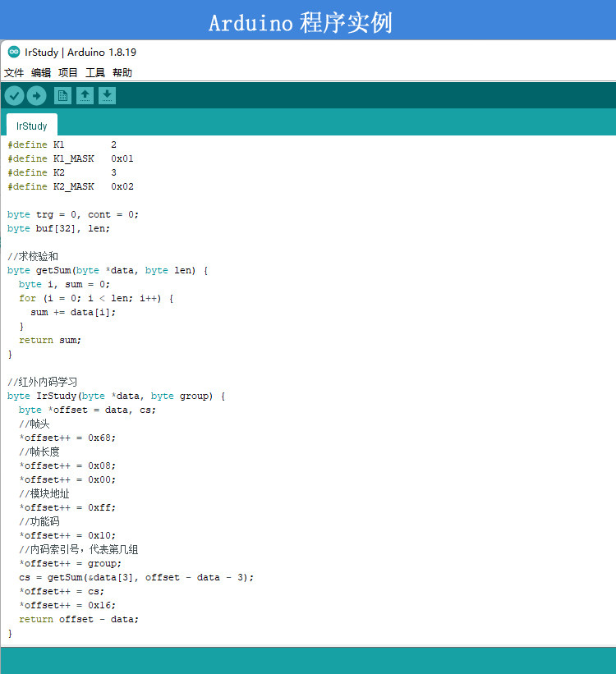Click the Upload arrow button
This screenshot has height=674, width=616.
tap(37, 95)
